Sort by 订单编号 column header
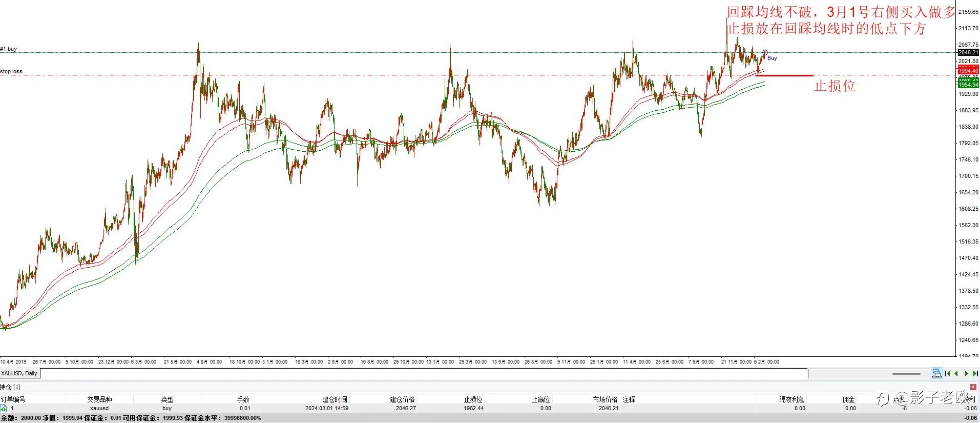Image resolution: width=980 pixels, height=423 pixels. [13, 399]
